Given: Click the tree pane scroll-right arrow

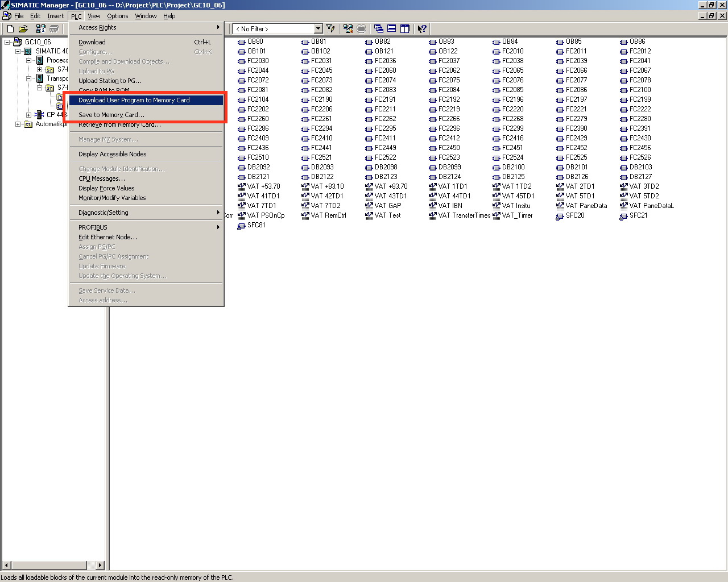Looking at the screenshot, I should click(x=100, y=565).
